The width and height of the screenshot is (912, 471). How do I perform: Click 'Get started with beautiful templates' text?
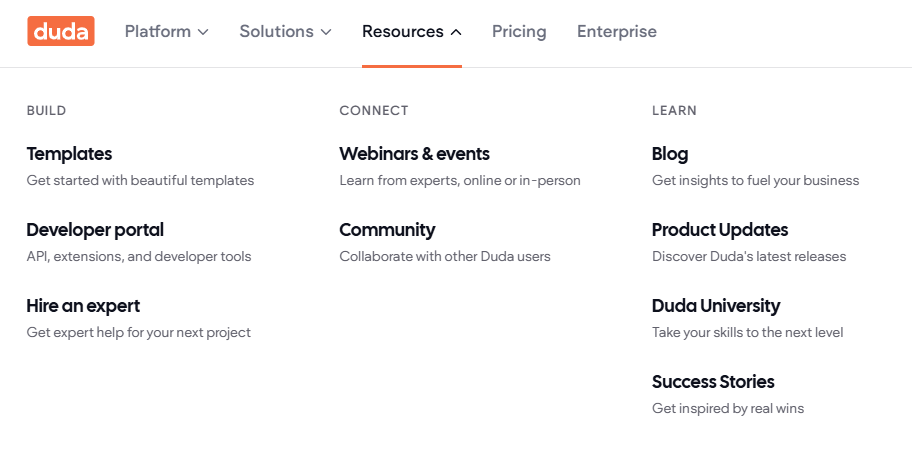140,180
